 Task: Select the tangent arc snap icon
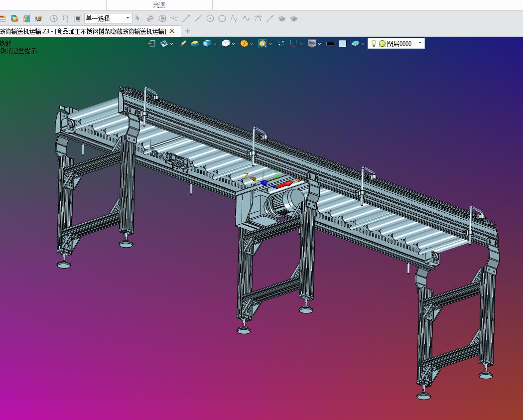point(258,18)
